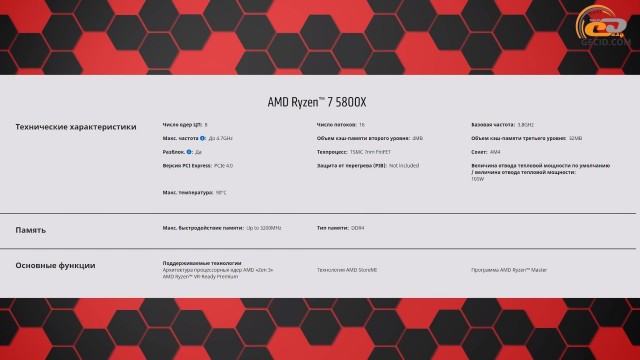640x360 pixels.
Task: Click the Защита от перегрева (PIB) label
Action: pyautogui.click(x=351, y=166)
